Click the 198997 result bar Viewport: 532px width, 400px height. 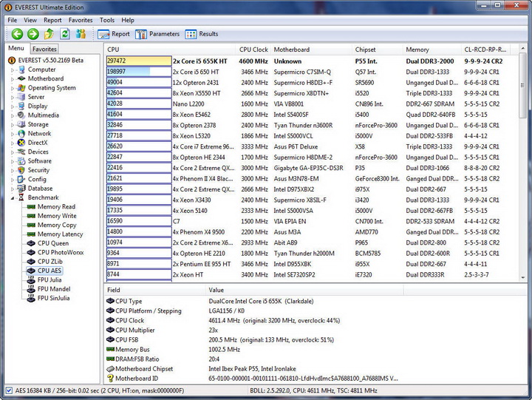[x=139, y=72]
